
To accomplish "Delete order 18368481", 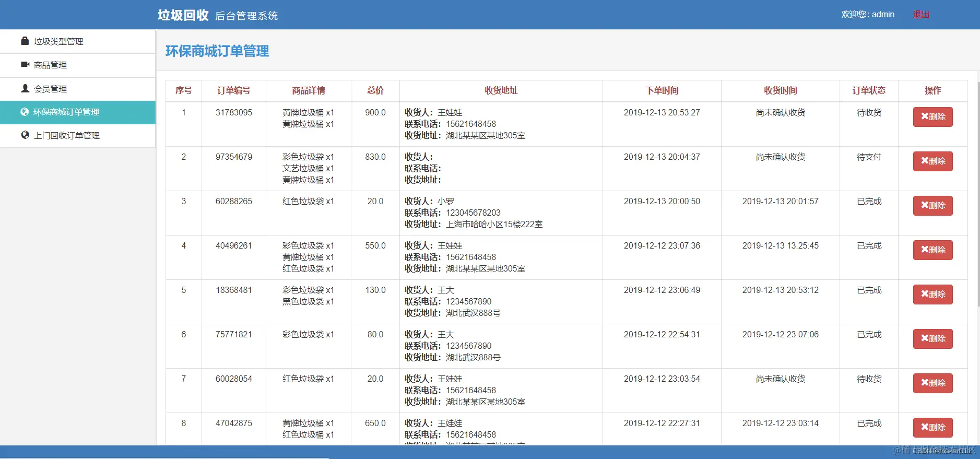I will (932, 295).
